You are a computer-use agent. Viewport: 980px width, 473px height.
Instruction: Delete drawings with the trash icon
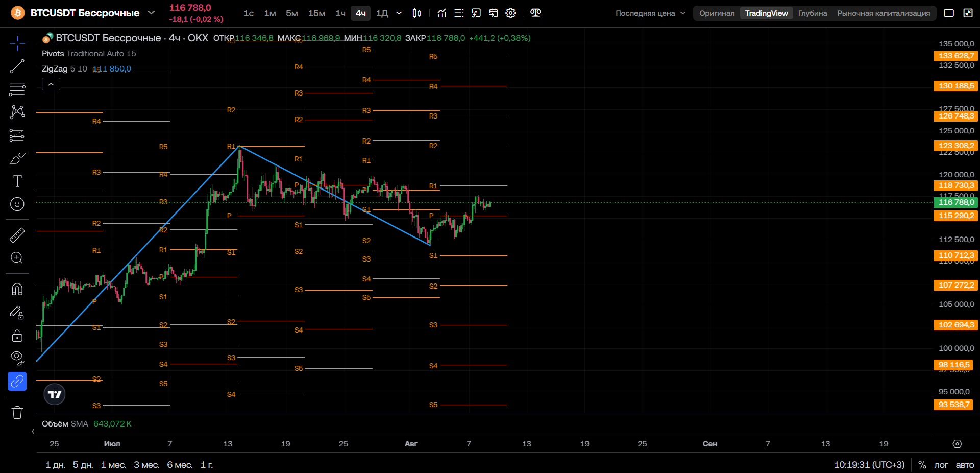[17, 412]
